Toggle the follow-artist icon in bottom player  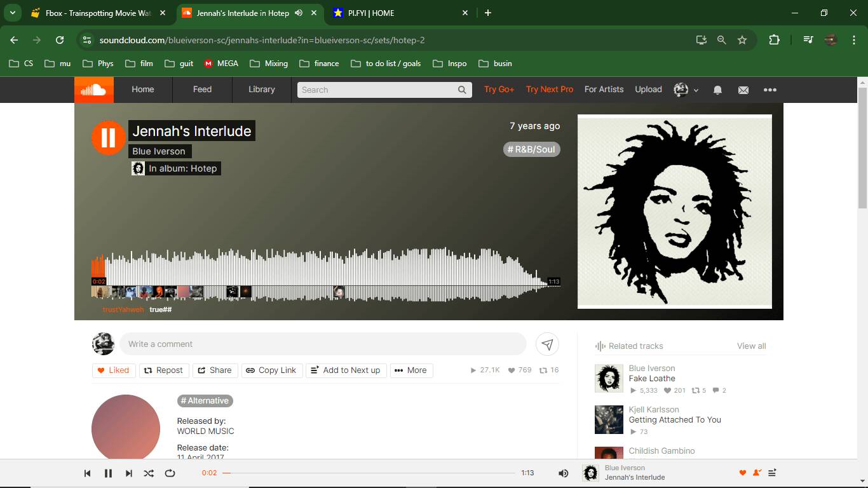(757, 473)
